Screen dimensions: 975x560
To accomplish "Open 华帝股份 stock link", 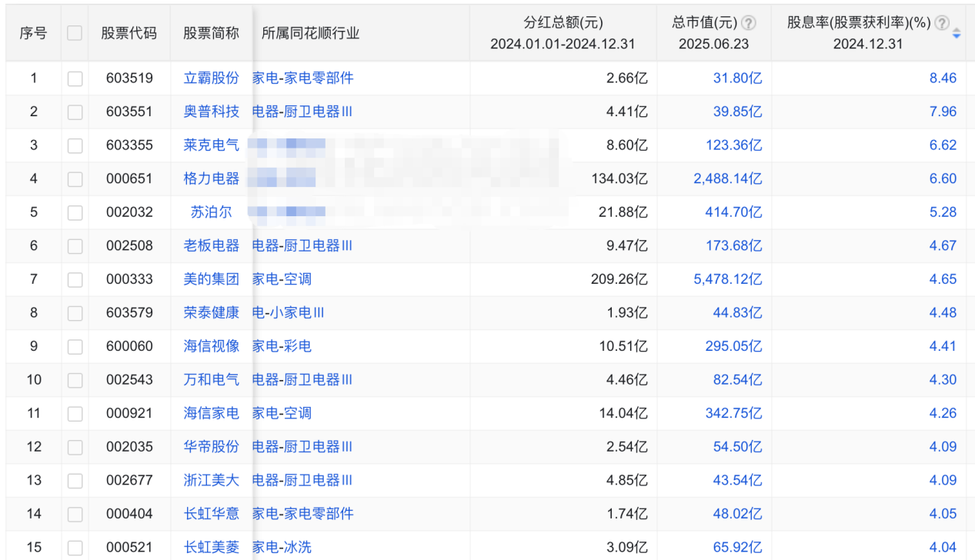I will tap(212, 446).
